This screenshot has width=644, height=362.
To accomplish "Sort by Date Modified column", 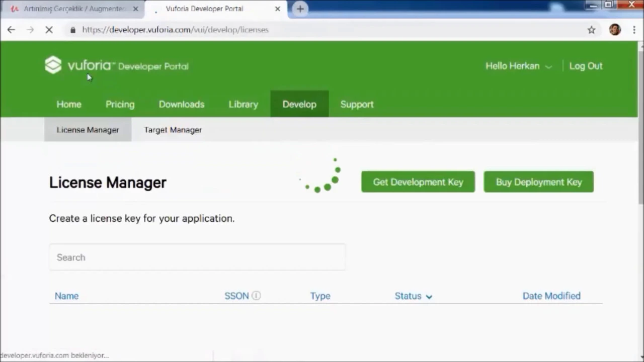I will coord(551,296).
